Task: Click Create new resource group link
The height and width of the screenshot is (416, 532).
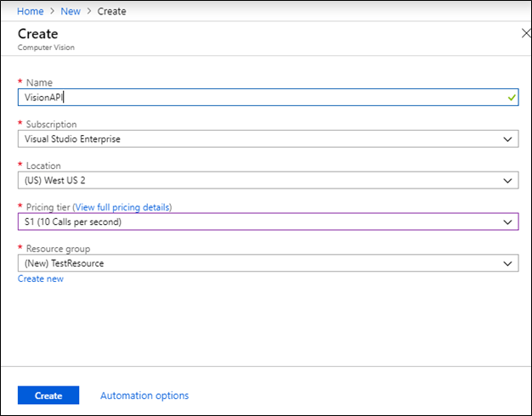Action: tap(41, 278)
